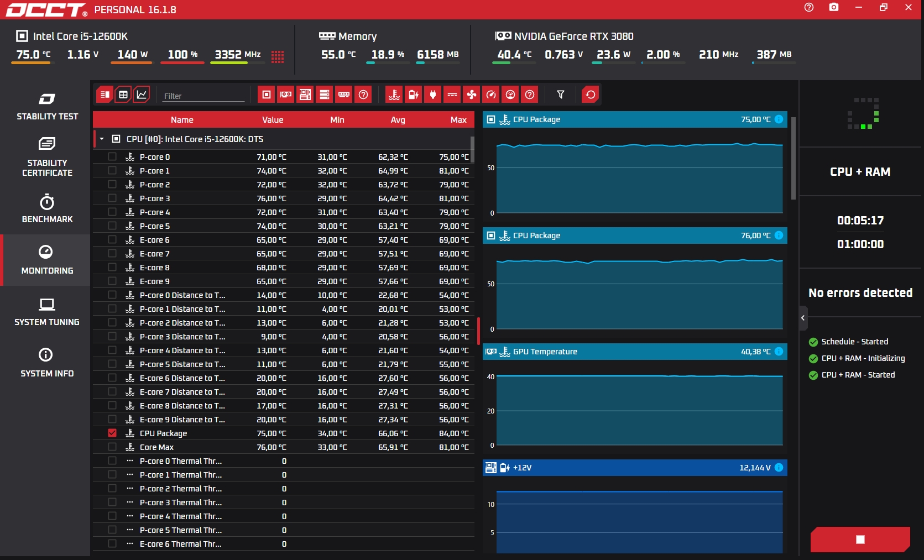Screen dimensions: 924x560
Task: Open the Stability Test section
Action: [47, 107]
